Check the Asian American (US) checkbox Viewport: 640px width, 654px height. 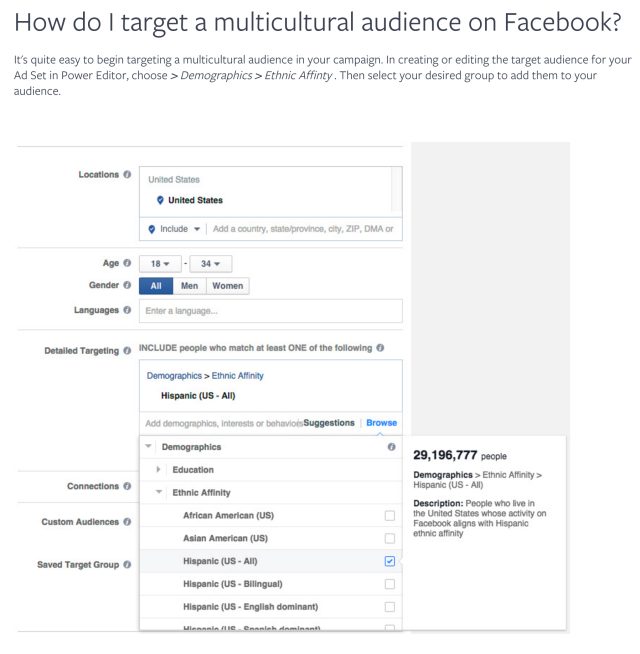[390, 538]
